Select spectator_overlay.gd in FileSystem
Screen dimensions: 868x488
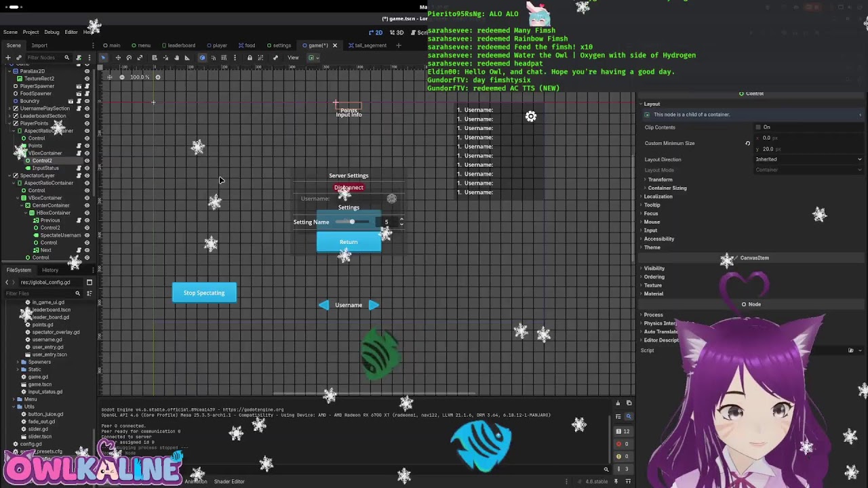tap(56, 332)
